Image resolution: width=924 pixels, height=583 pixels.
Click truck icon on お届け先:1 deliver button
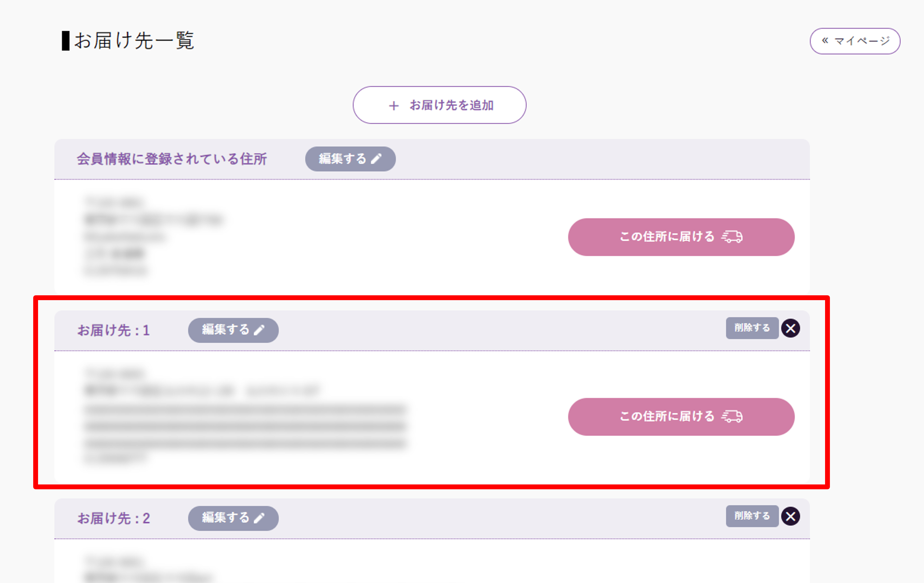[x=732, y=416]
